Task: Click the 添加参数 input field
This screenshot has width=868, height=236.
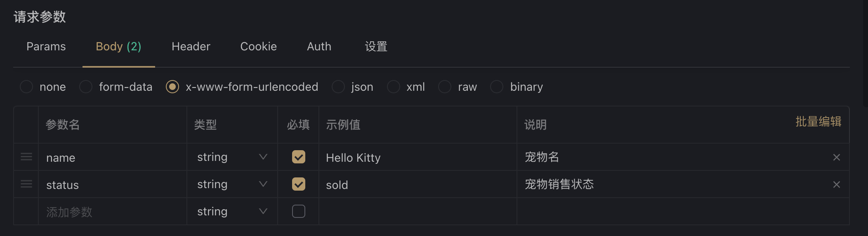Action: point(111,212)
